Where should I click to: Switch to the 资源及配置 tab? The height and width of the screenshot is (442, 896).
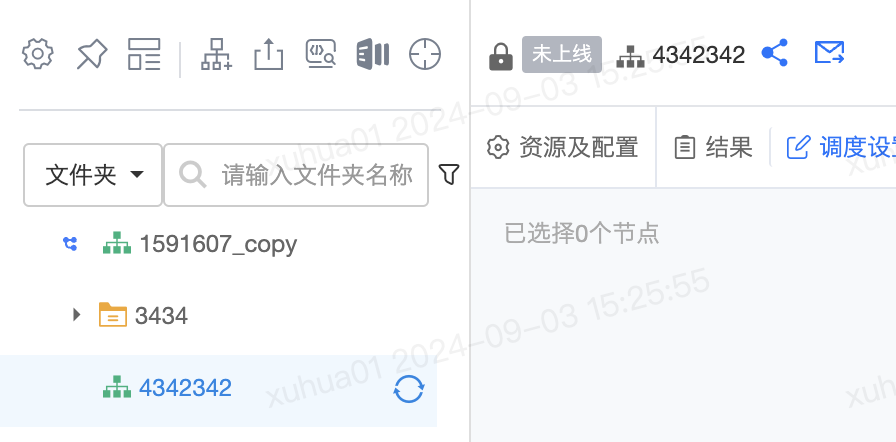coord(562,147)
